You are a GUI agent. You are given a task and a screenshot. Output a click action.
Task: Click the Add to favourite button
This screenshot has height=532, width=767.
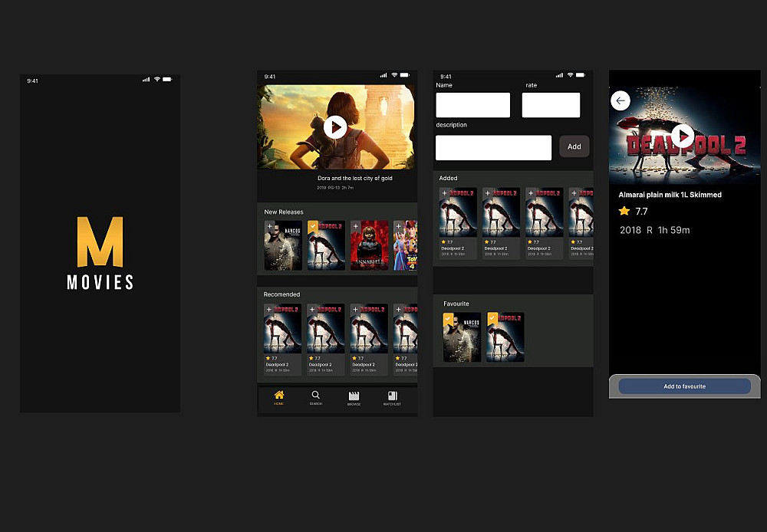[x=685, y=386]
